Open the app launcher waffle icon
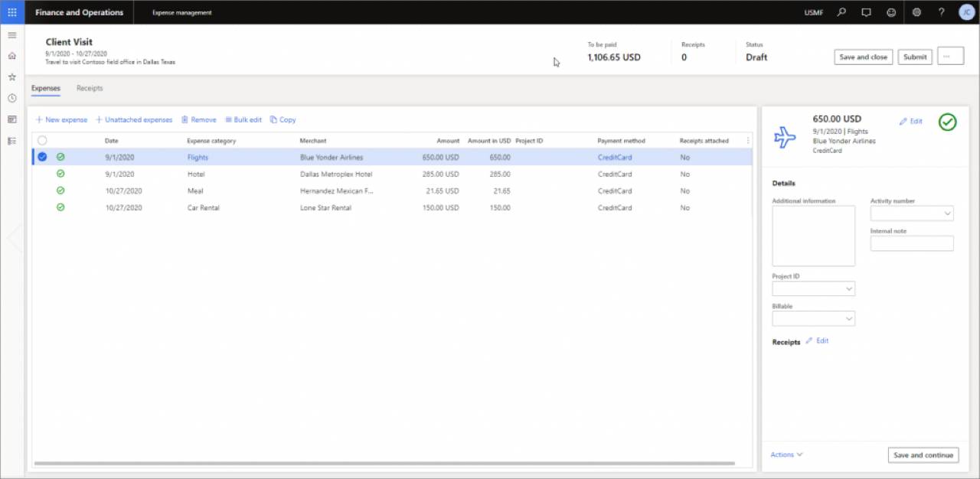 coord(11,12)
